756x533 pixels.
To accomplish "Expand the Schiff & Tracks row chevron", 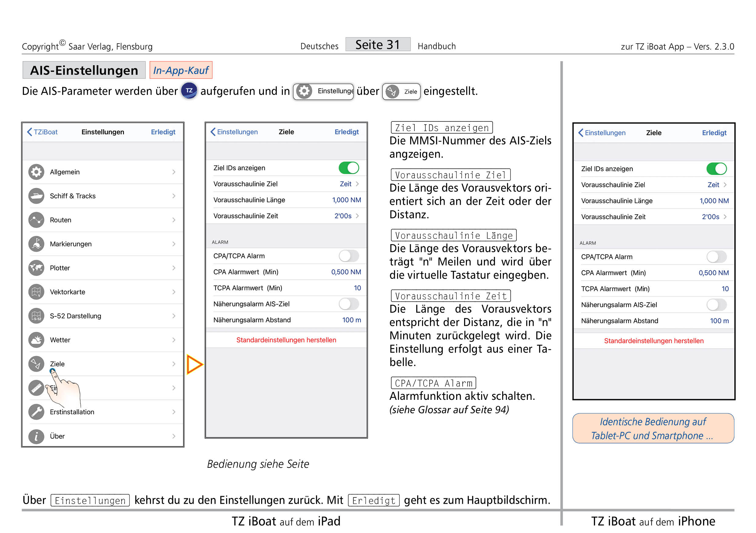I will 174,196.
